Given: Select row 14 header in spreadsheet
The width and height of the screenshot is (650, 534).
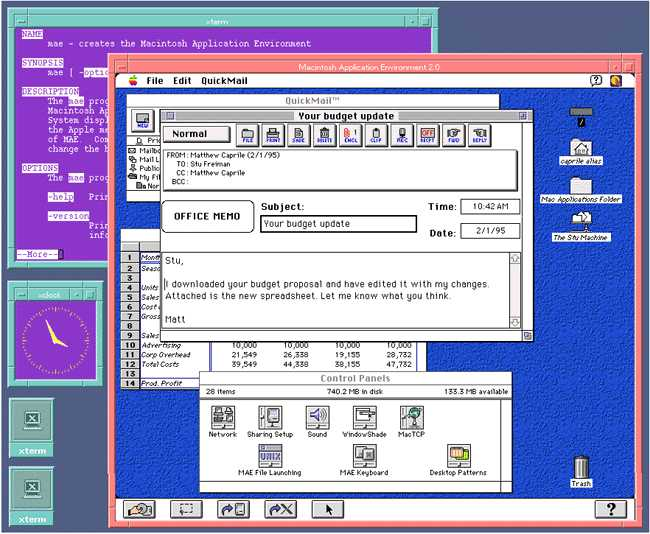Looking at the screenshot, I should click(130, 383).
